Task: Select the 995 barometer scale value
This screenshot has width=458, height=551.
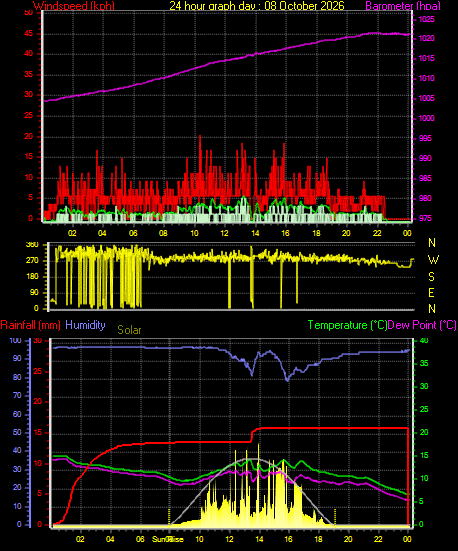Action: [x=425, y=138]
